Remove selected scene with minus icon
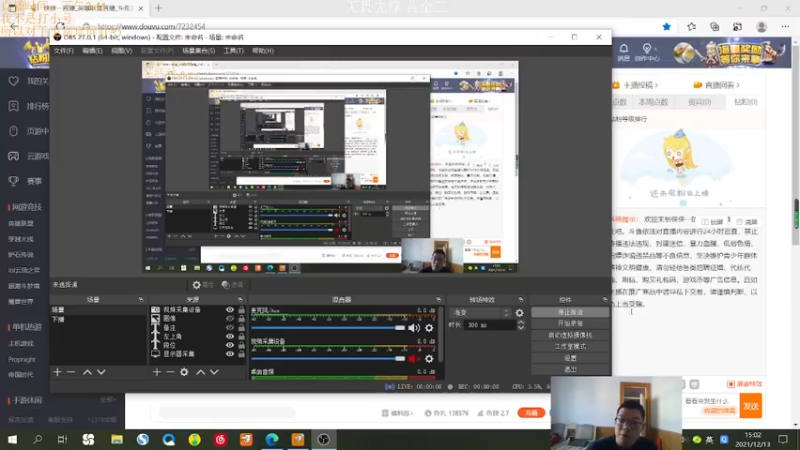This screenshot has height=450, width=800. coord(71,372)
